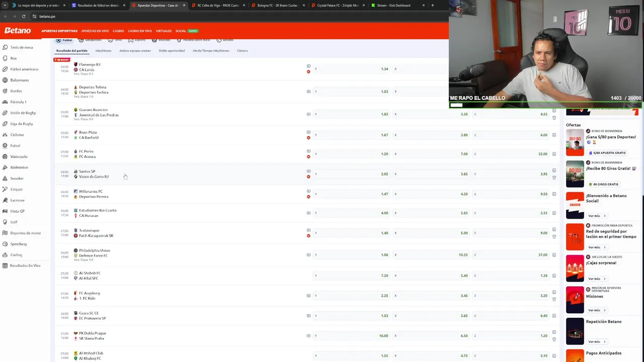Image resolution: width=644 pixels, height=362 pixels.
Task: Click the Resultados En Vivo calendar icon
Action: coord(5,265)
